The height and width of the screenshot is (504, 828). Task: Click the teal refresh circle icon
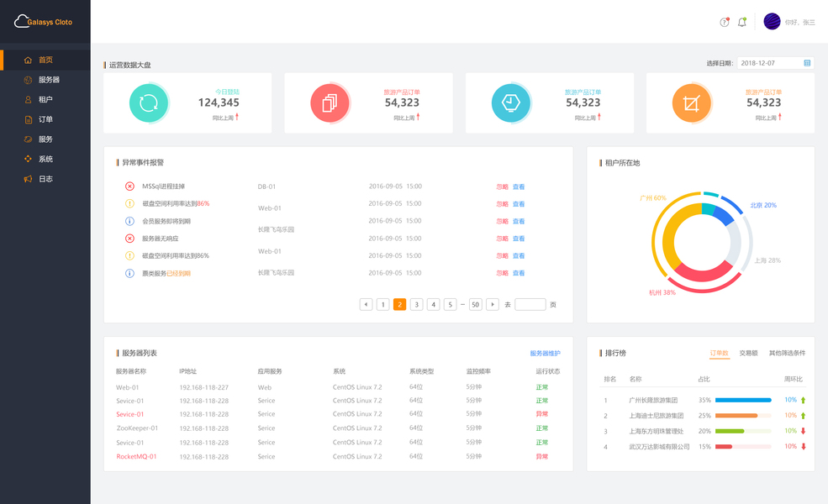[x=149, y=103]
